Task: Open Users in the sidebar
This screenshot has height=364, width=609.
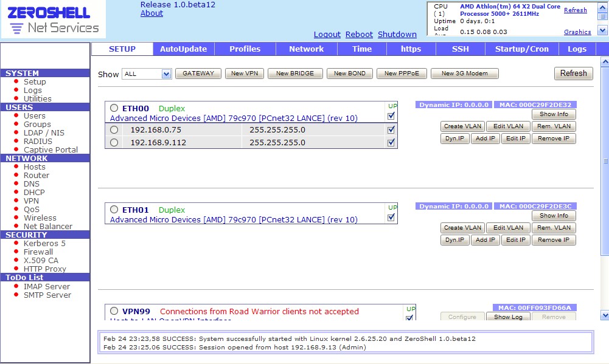Action: (x=34, y=116)
